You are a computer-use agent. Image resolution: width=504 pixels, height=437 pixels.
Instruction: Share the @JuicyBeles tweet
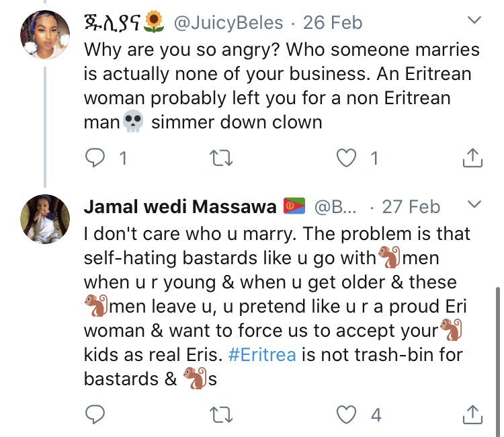click(x=472, y=159)
